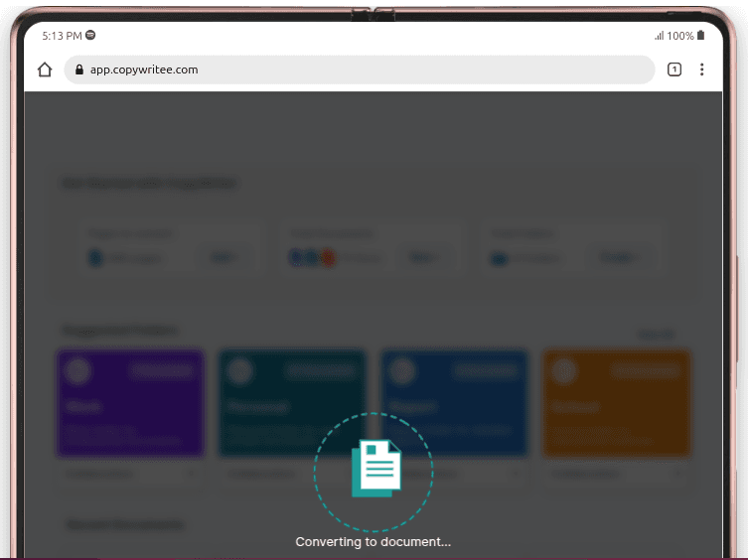Tap the battery icon in the status bar
748x560 pixels.
(x=700, y=36)
